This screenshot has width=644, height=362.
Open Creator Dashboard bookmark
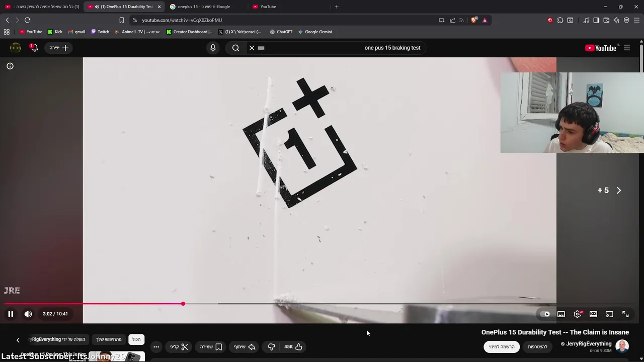pyautogui.click(x=190, y=32)
